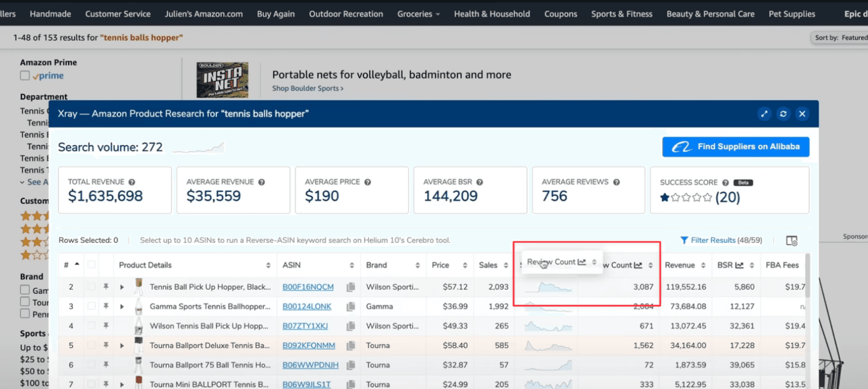Expand row 3 product variations
This screenshot has width=868, height=389.
122,306
